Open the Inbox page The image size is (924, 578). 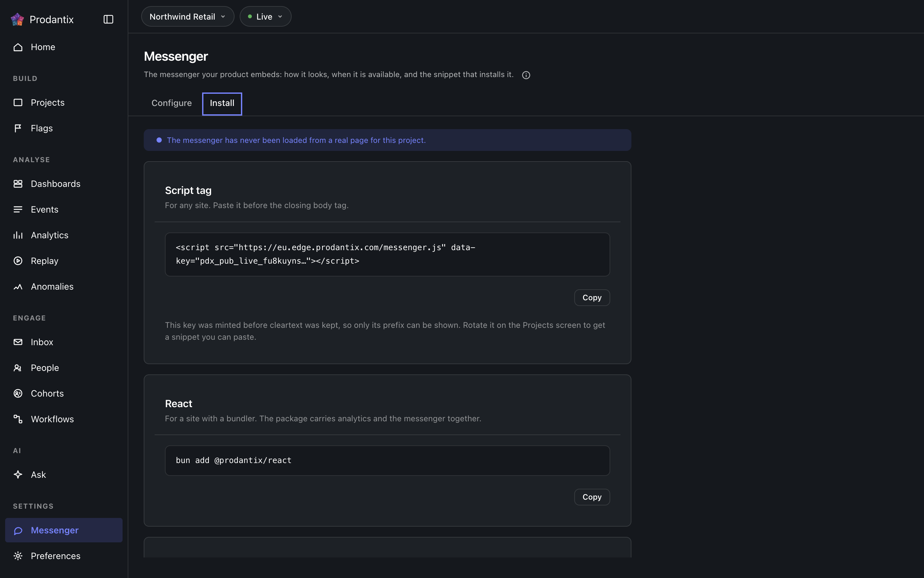point(64,342)
